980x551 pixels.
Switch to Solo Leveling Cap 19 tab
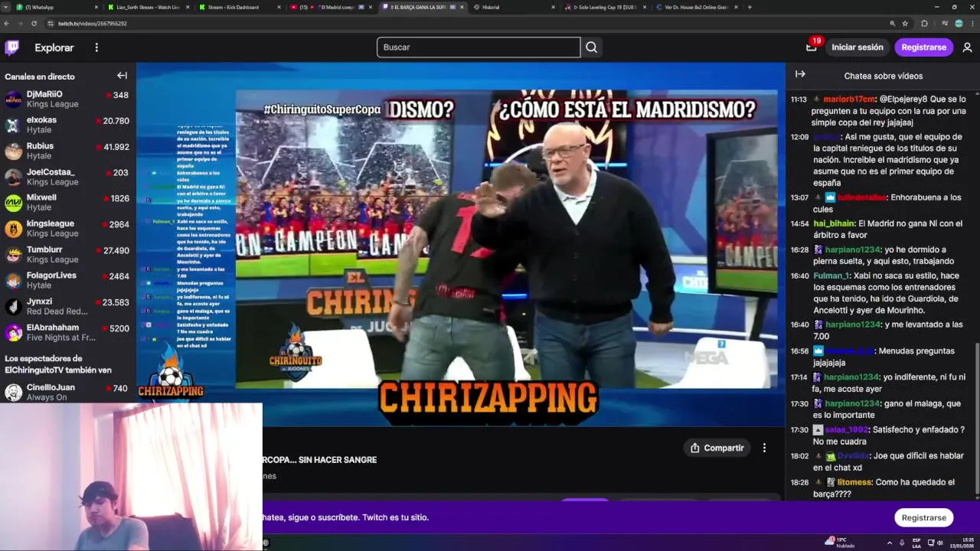pyautogui.click(x=605, y=7)
